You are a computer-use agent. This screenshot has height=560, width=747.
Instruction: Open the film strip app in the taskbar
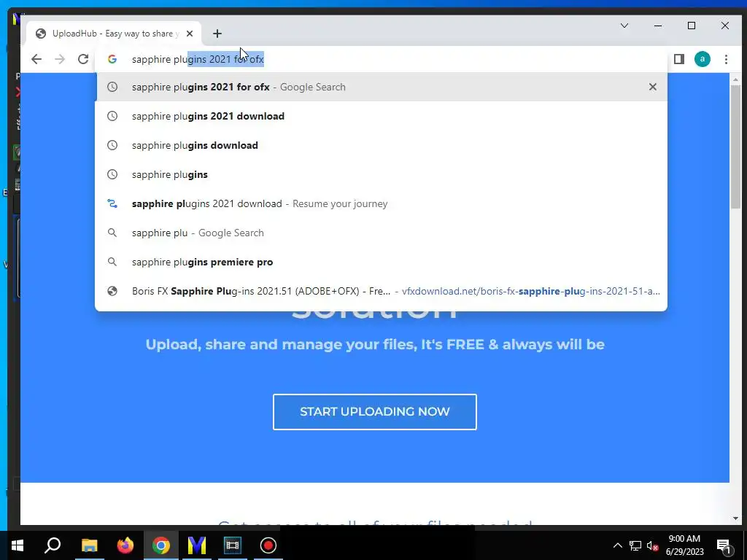pos(233,545)
